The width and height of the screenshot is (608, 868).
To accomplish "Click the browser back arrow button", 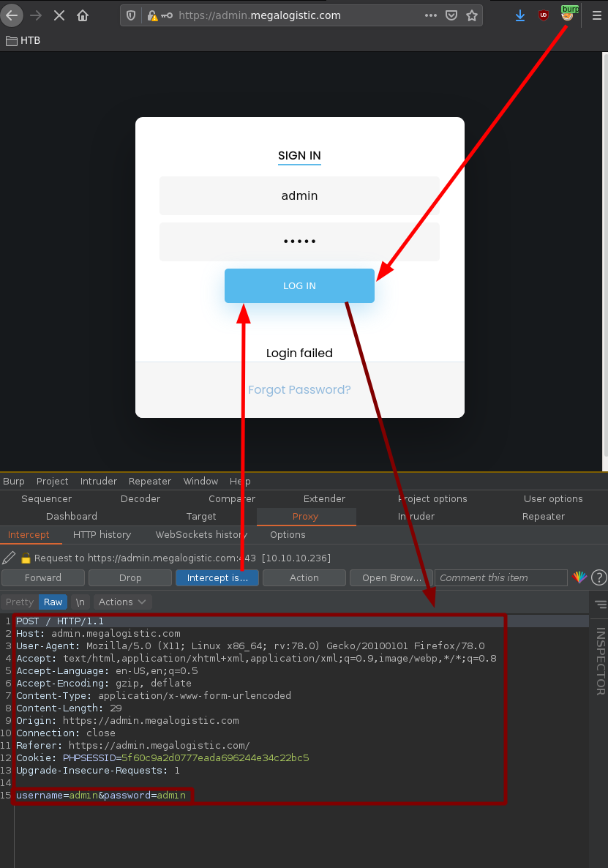I will point(12,15).
